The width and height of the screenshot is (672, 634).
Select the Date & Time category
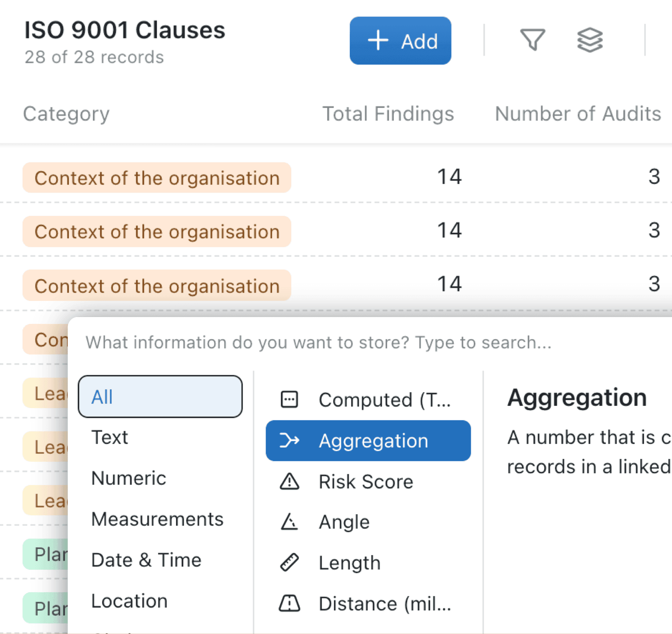[146, 560]
